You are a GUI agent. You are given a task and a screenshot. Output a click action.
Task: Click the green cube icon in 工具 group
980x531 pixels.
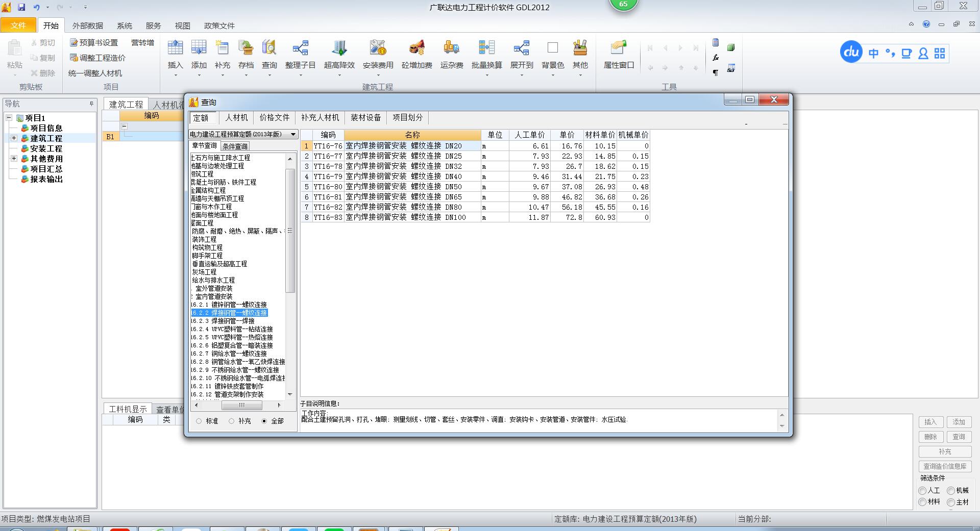click(x=731, y=47)
